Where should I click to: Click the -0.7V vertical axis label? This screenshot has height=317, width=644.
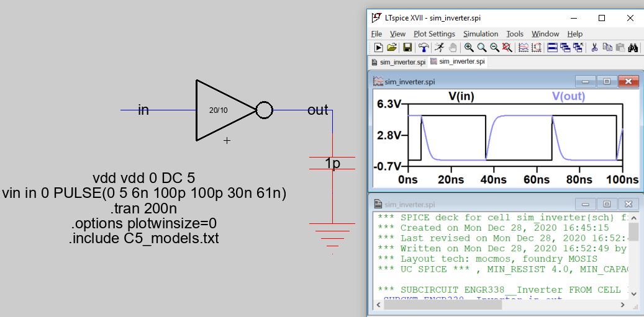[x=388, y=166]
